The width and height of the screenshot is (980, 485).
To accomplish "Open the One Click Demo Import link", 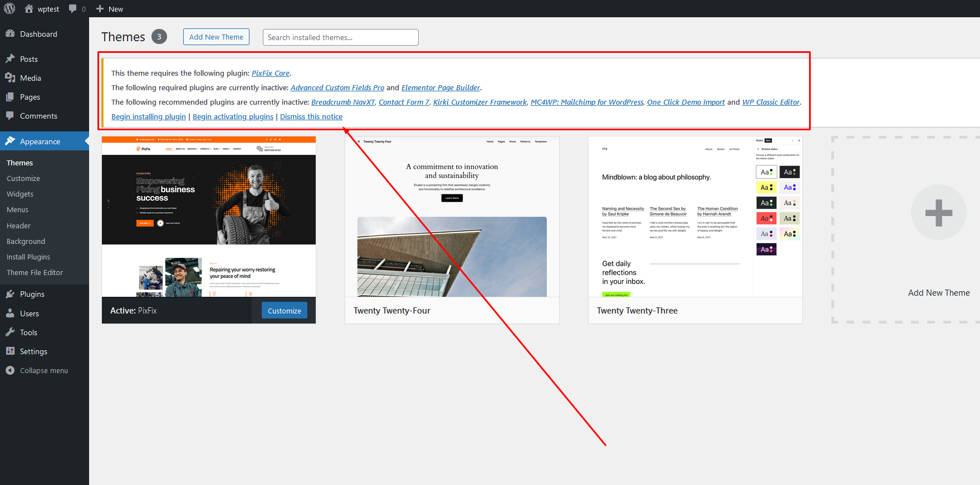I will tap(686, 102).
